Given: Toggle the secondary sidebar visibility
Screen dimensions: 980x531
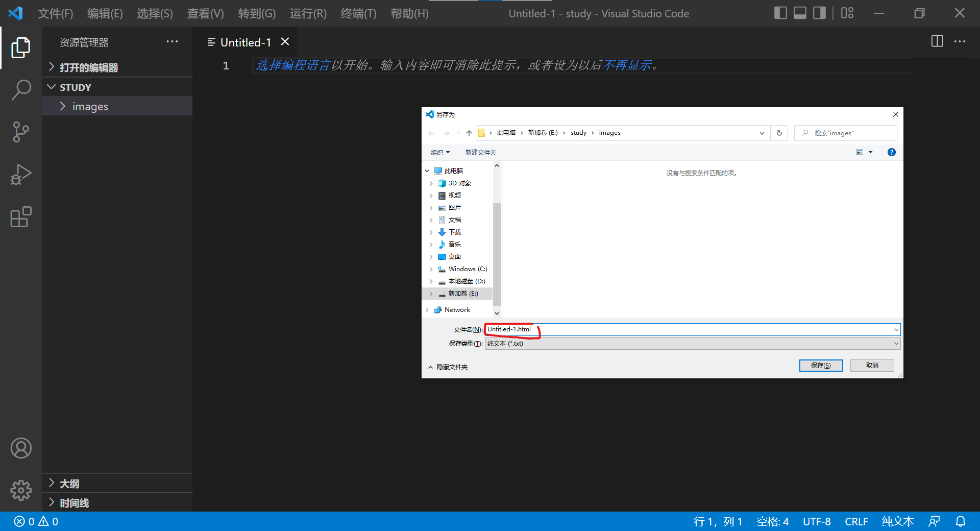Looking at the screenshot, I should click(819, 13).
